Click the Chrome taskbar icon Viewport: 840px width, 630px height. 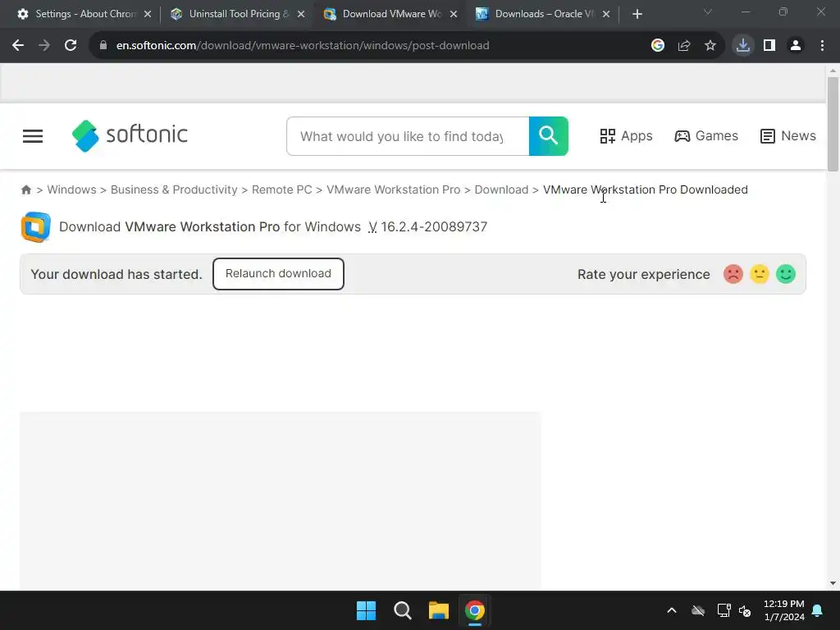click(475, 610)
